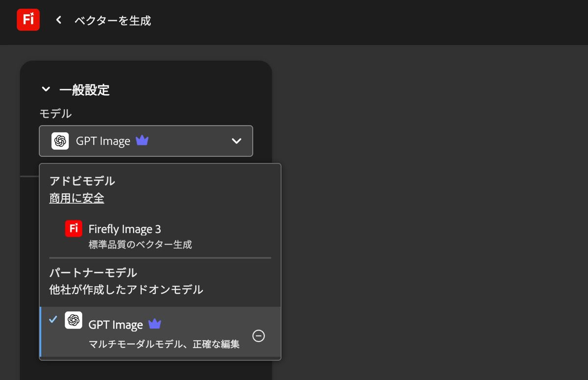This screenshot has width=588, height=380.
Task: Click the OpenAI logo in the model dropdown field
Action: (60, 141)
